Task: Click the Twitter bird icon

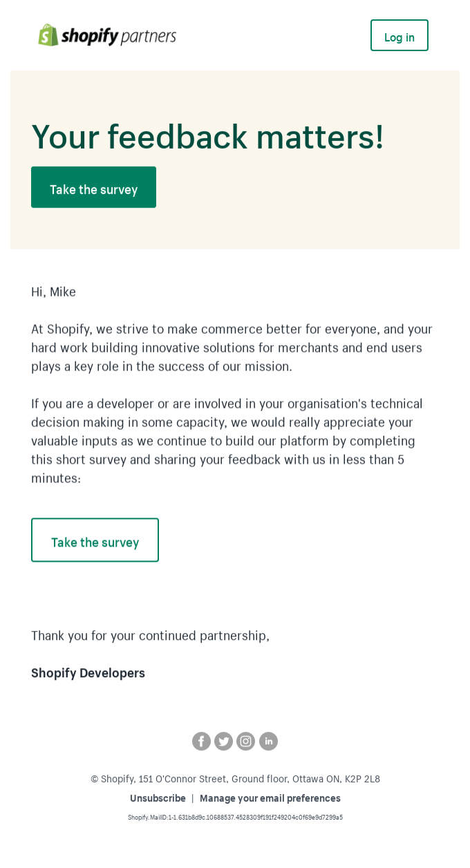Action: coord(223,741)
